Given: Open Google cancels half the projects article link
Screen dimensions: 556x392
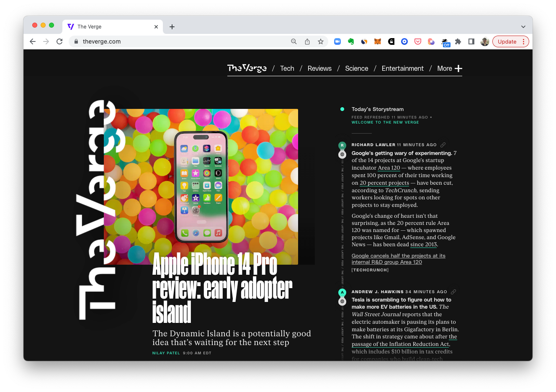Looking at the screenshot, I should pyautogui.click(x=399, y=259).
